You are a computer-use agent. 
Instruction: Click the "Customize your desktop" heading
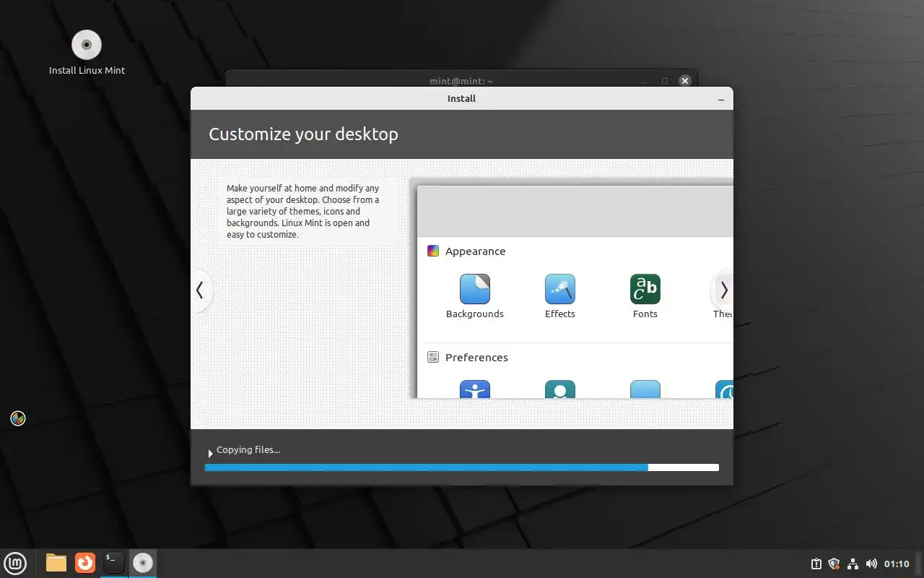(x=303, y=134)
